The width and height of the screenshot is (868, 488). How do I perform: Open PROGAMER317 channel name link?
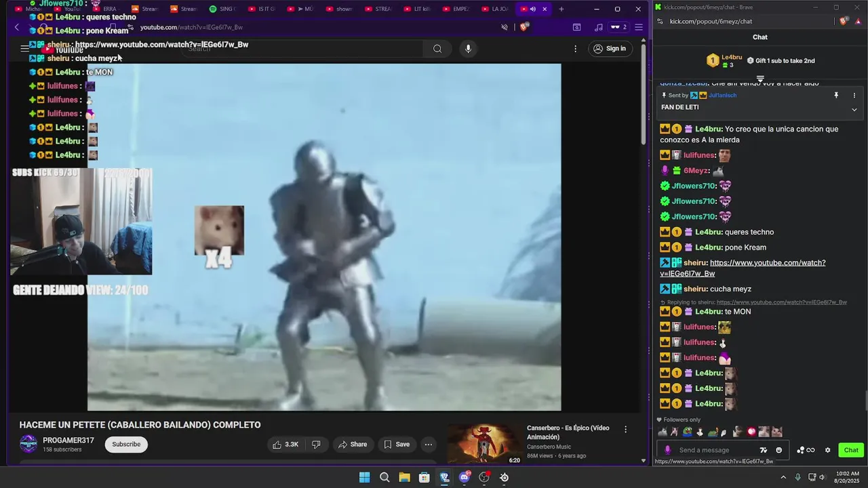[x=68, y=441]
